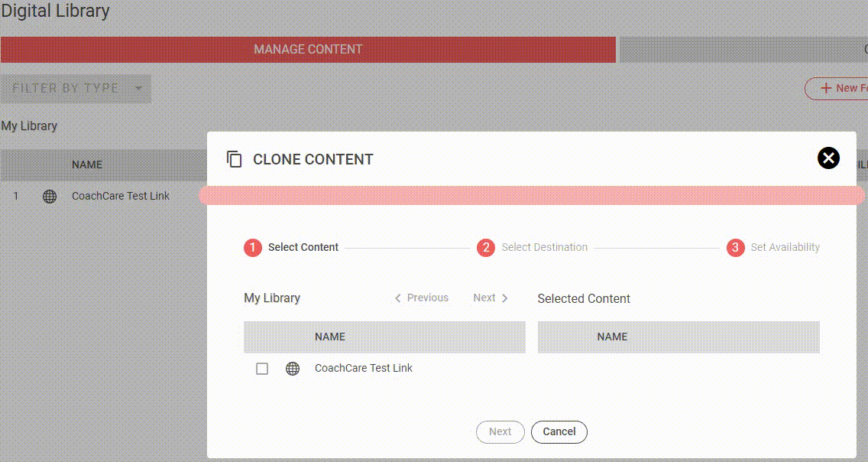Screen dimensions: 868x462
Task: Click the Select Destination step label
Action: [544, 248]
